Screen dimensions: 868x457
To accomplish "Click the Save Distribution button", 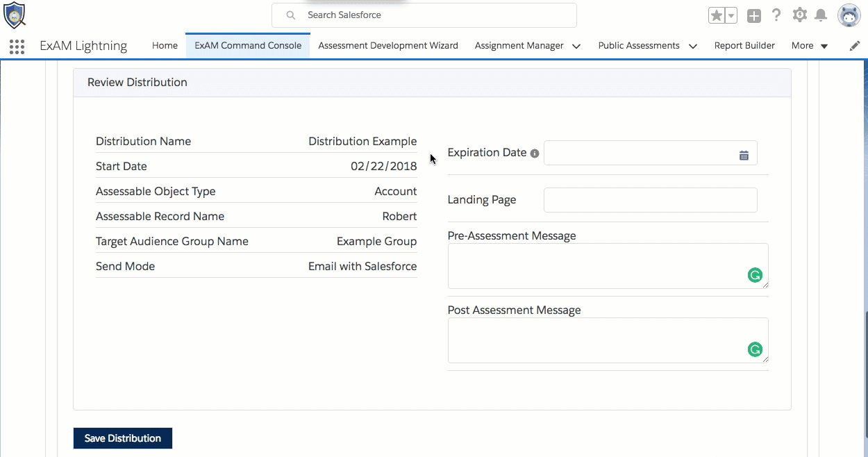I will coord(123,438).
